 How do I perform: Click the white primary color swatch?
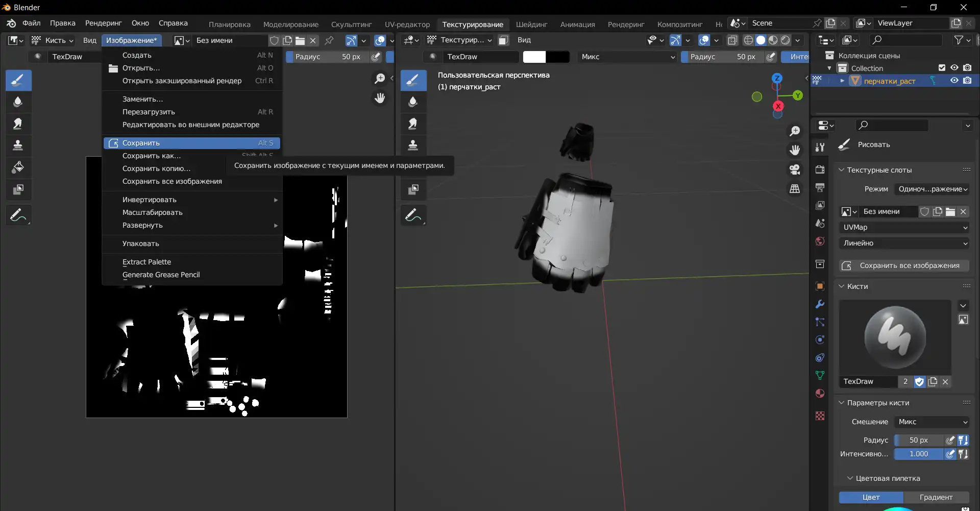(534, 57)
